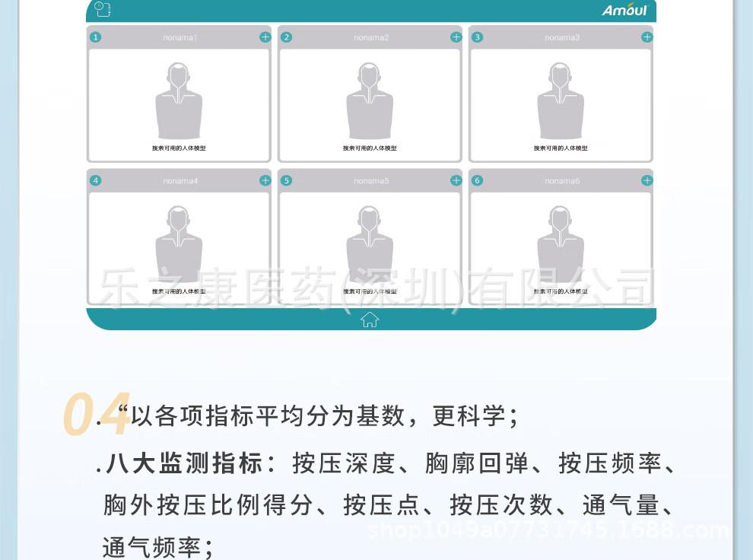Hit the plus icon on nonama5 panel

click(456, 180)
